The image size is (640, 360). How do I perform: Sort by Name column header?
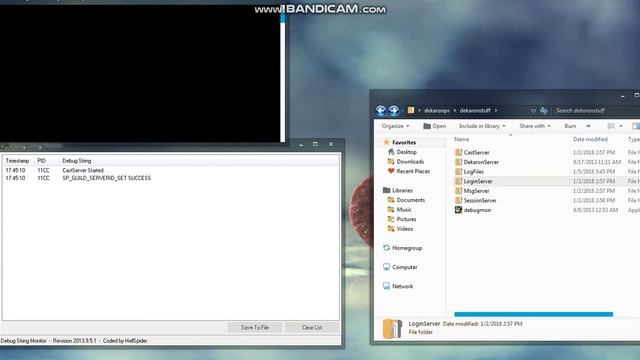coord(462,139)
